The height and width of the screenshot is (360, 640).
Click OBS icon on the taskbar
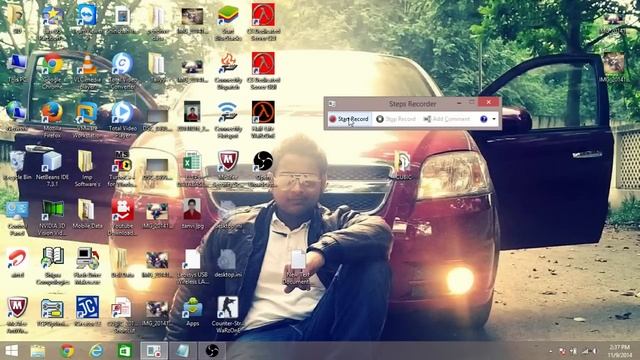pyautogui.click(x=212, y=351)
